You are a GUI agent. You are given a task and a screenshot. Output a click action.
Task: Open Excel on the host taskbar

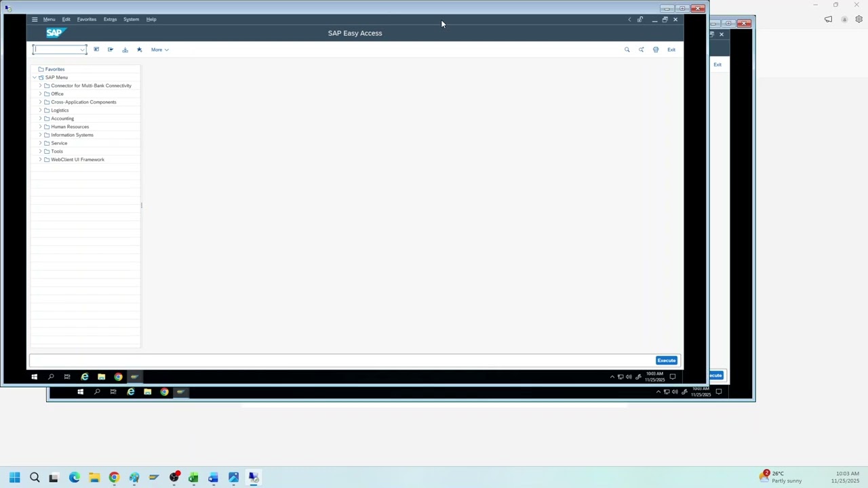193,477
